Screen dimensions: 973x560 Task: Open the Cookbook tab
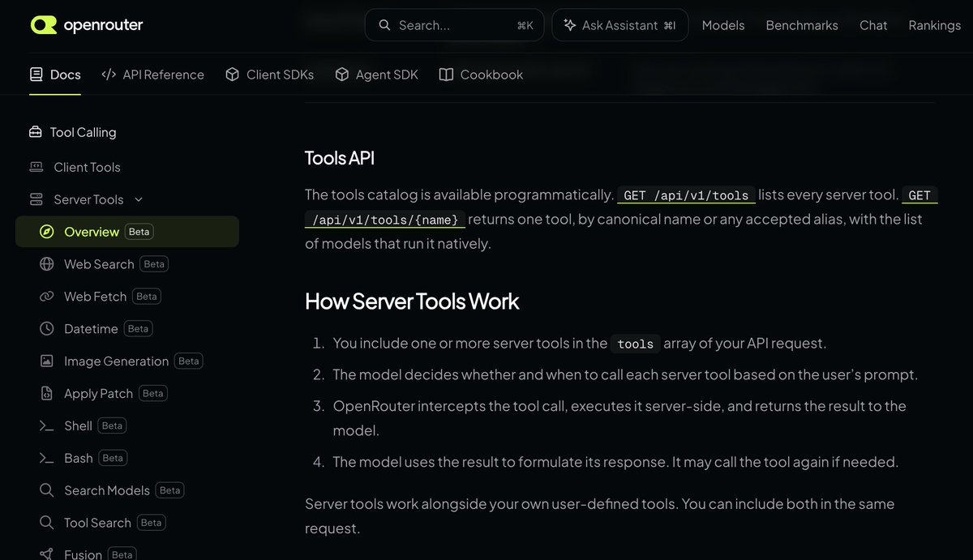tap(481, 75)
